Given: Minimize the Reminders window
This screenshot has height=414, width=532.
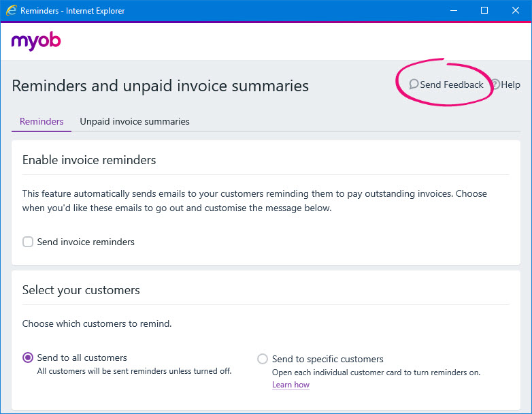Looking at the screenshot, I should click(x=452, y=11).
